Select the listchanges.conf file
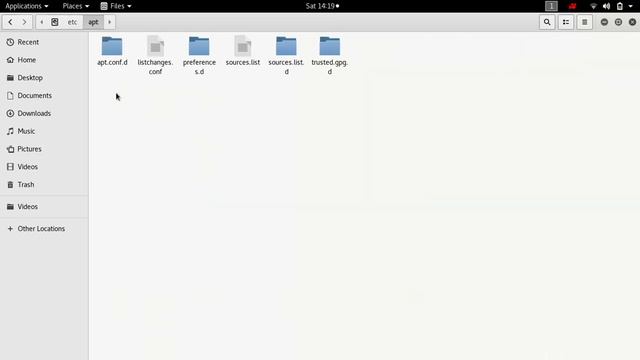Screen dimensions: 640x360 click(156, 56)
